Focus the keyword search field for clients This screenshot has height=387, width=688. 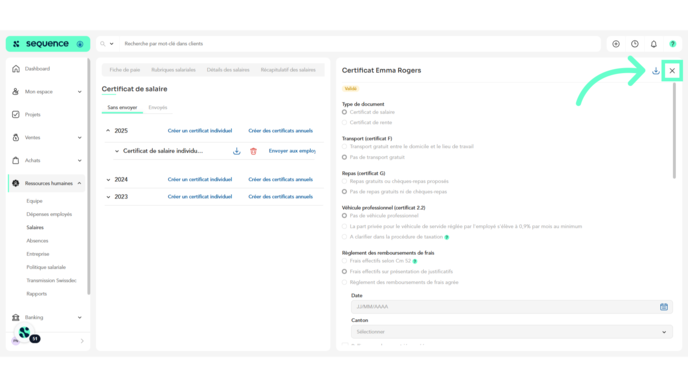pyautogui.click(x=360, y=44)
